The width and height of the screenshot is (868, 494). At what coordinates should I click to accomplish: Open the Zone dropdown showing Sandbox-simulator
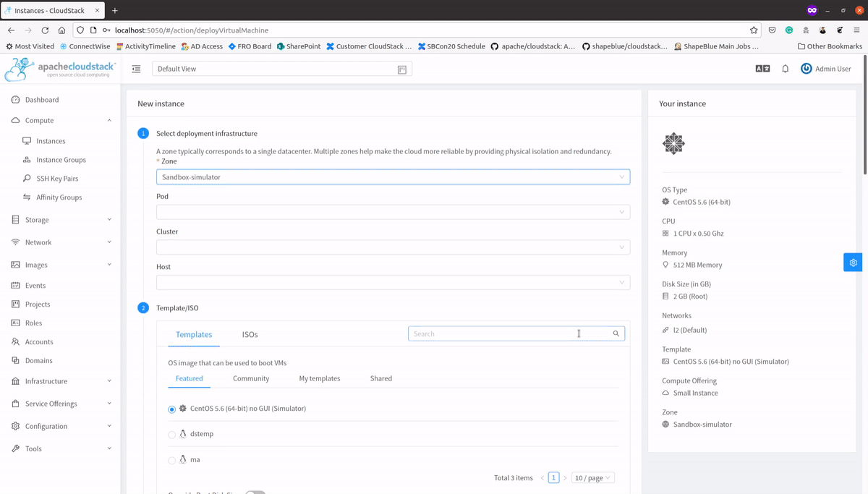pos(393,176)
